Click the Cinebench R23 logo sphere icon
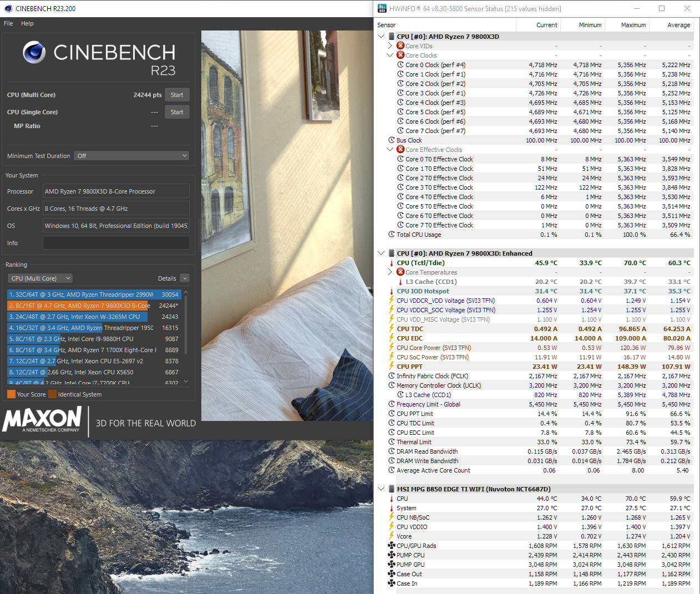 click(x=34, y=52)
